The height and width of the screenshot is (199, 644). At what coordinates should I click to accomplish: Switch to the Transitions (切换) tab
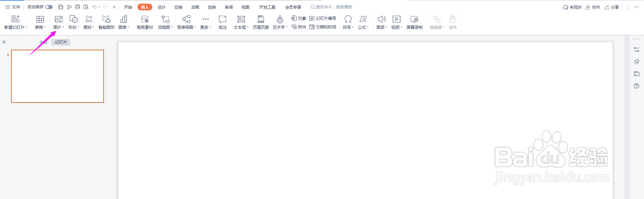pyautogui.click(x=178, y=7)
